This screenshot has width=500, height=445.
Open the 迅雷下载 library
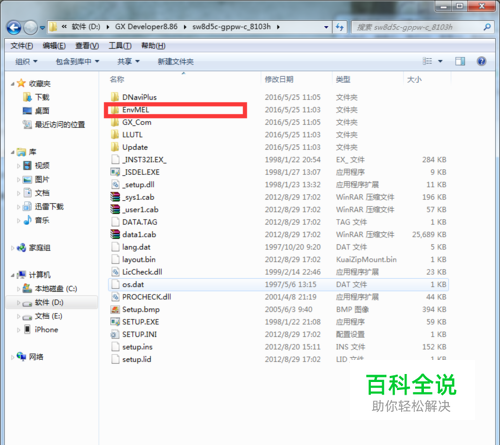pyautogui.click(x=49, y=207)
